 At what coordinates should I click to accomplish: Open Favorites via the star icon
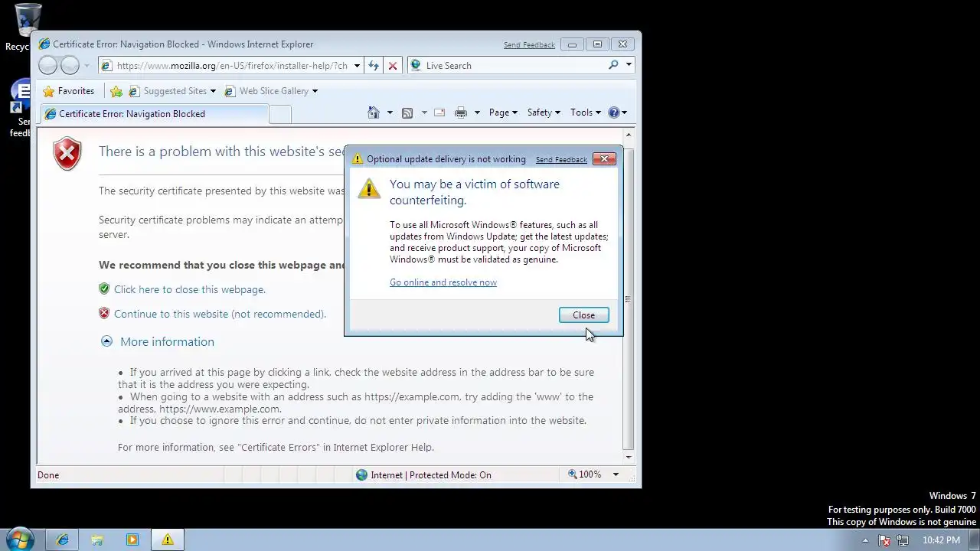click(69, 91)
